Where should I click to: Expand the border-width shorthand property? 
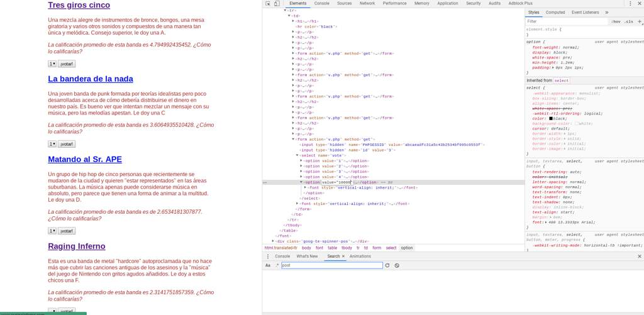565,134
